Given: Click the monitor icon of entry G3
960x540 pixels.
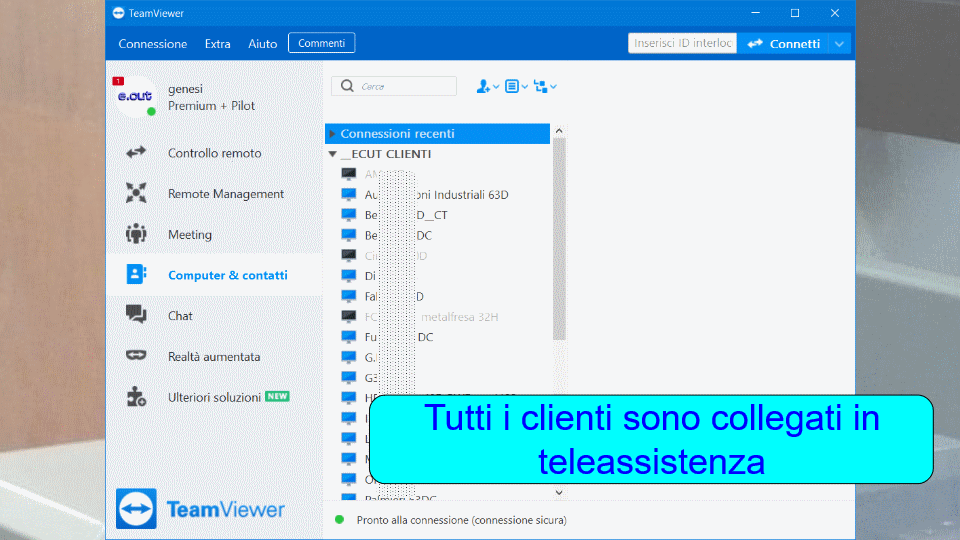Looking at the screenshot, I should [x=348, y=377].
